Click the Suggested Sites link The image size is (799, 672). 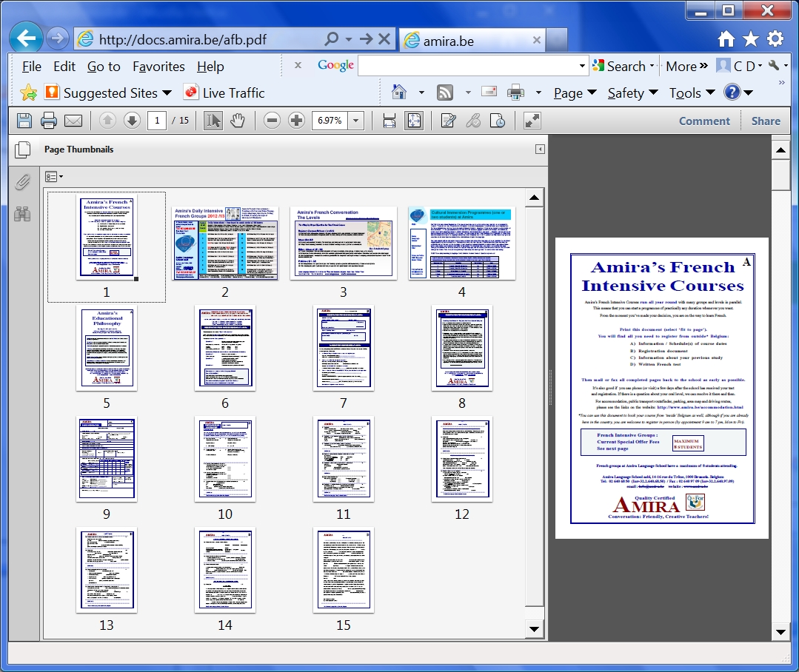coord(101,93)
